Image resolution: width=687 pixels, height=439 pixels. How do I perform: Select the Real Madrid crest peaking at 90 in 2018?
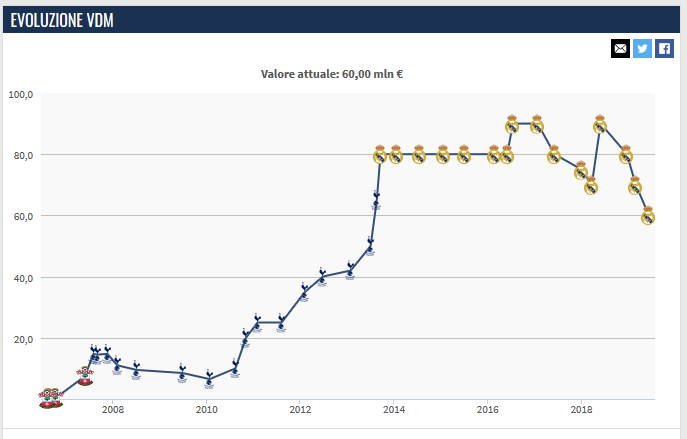pyautogui.click(x=600, y=124)
